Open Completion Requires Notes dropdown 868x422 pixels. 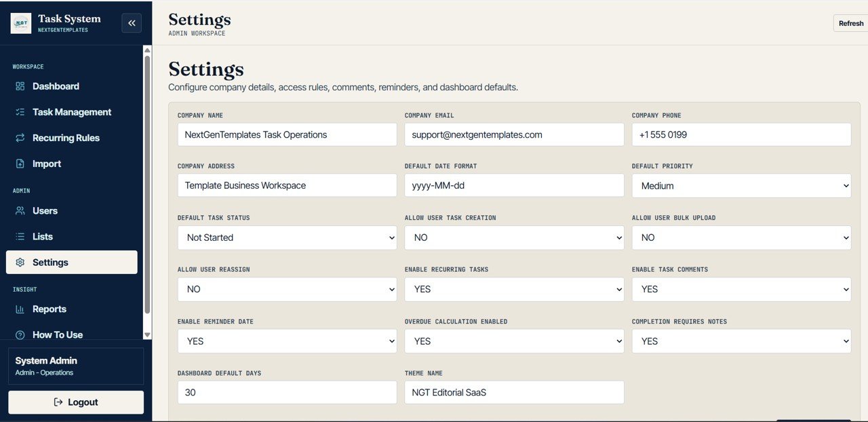pos(741,341)
